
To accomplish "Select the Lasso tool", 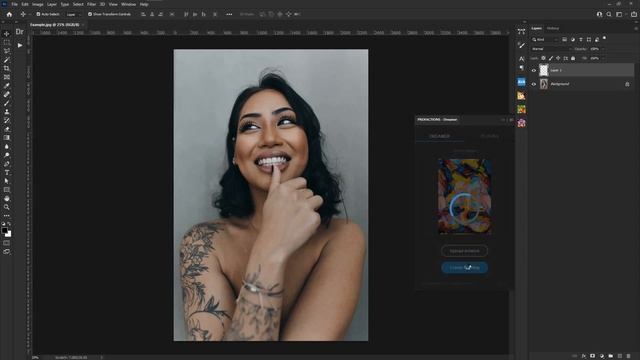I will tap(7, 51).
